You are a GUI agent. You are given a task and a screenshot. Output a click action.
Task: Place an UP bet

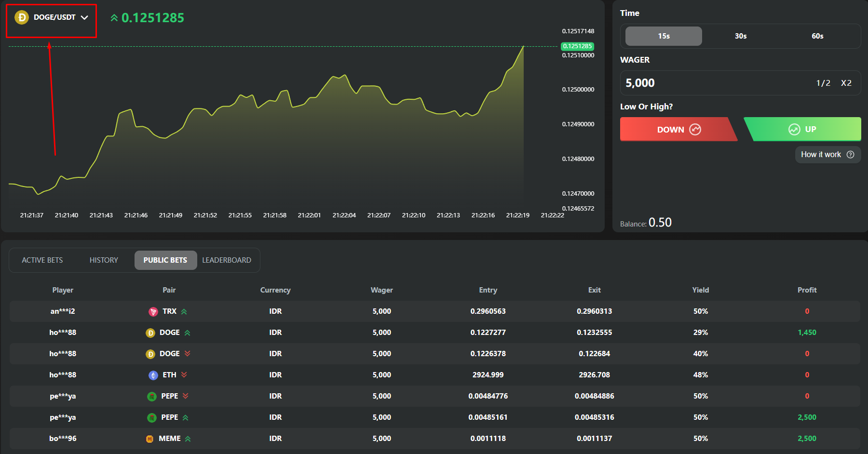(x=802, y=129)
